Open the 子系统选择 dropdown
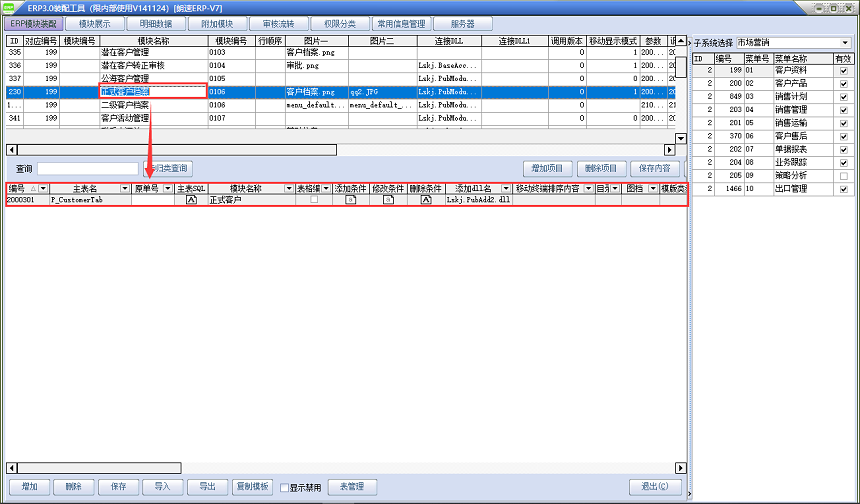 point(845,43)
